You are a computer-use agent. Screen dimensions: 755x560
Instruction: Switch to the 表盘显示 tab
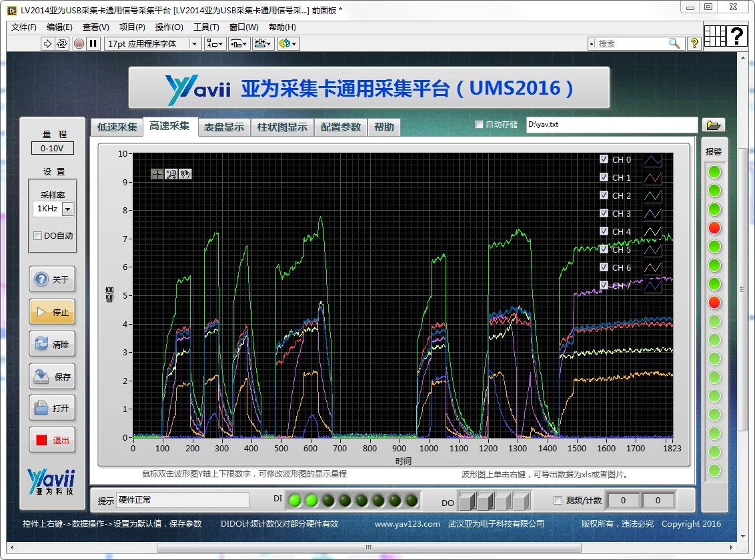click(224, 127)
